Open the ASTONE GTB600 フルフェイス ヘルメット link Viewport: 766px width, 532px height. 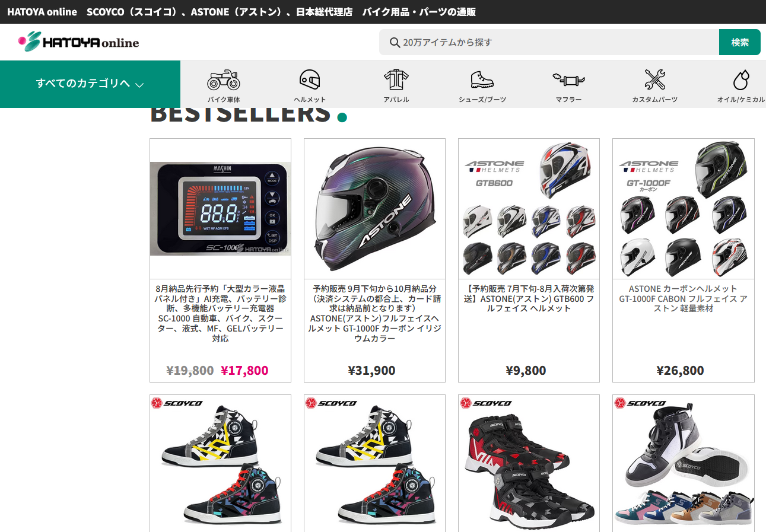point(529,298)
